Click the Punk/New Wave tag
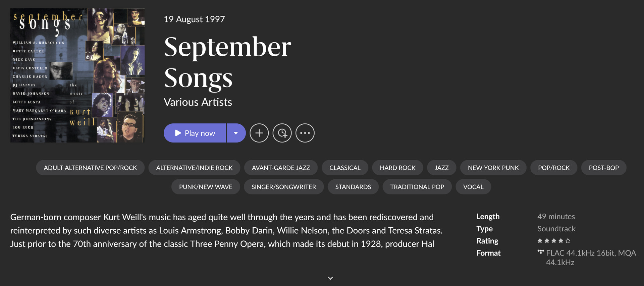This screenshot has height=286, width=644. (206, 187)
